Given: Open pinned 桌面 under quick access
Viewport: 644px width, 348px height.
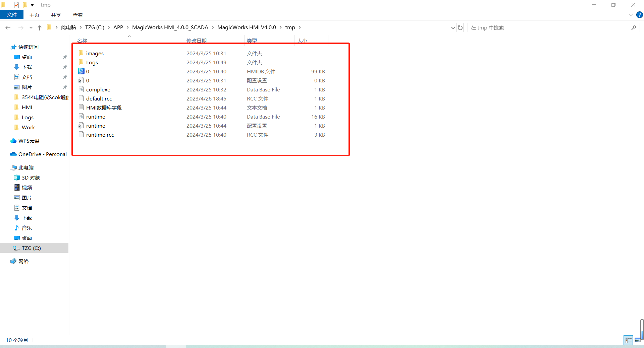Looking at the screenshot, I should click(x=26, y=57).
